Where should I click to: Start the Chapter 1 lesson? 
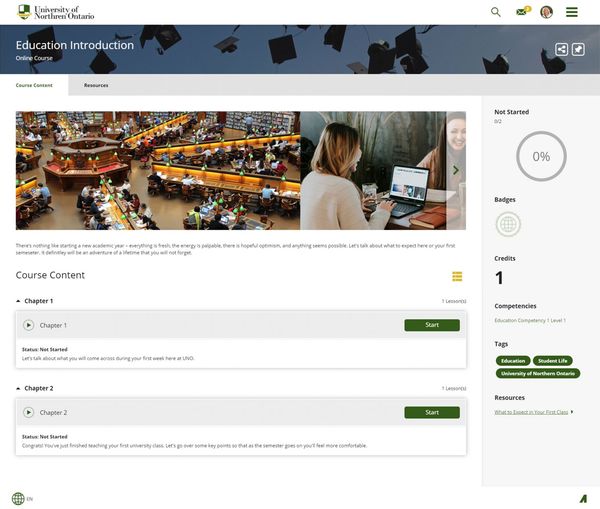click(431, 325)
